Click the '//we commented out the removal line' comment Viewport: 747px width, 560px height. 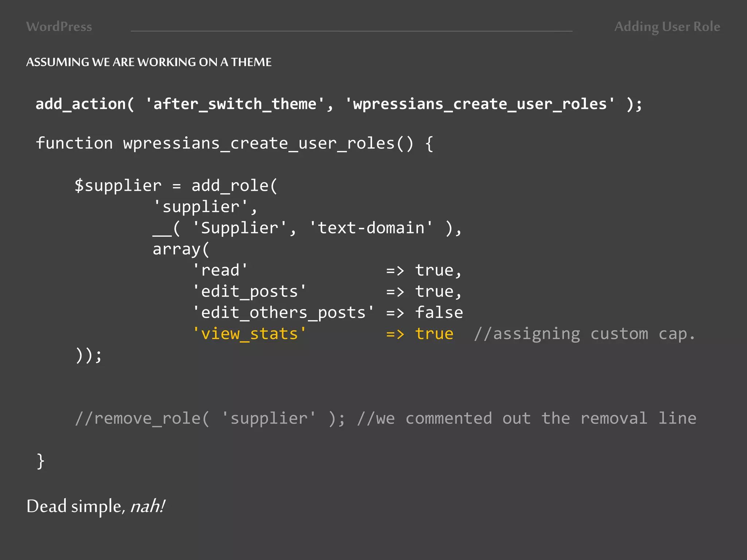[527, 419]
